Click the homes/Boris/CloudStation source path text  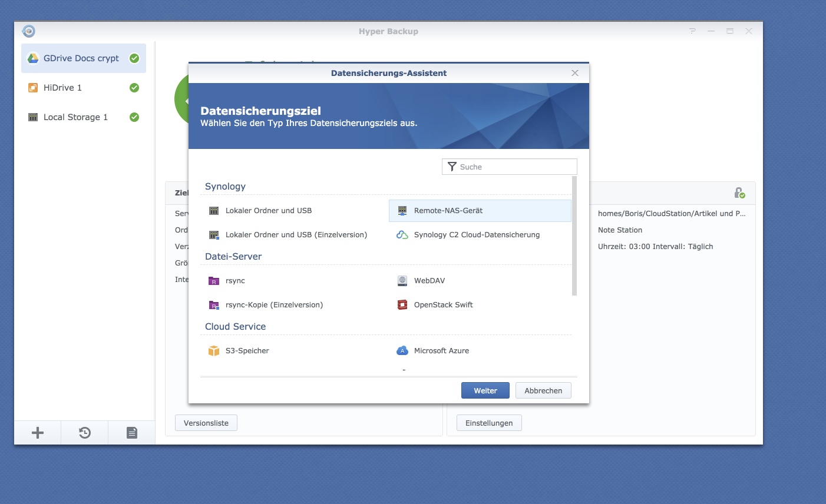pos(672,214)
